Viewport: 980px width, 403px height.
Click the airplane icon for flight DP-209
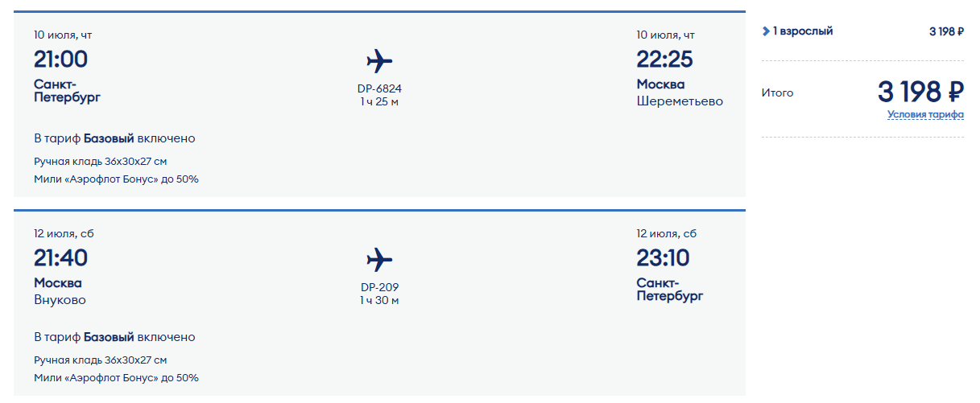[x=379, y=260]
